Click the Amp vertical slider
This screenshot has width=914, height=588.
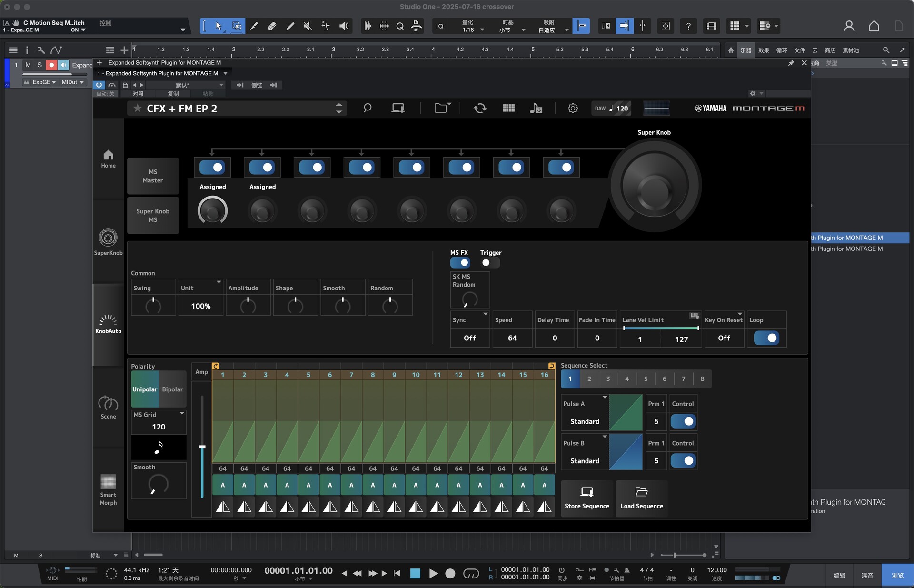point(202,447)
